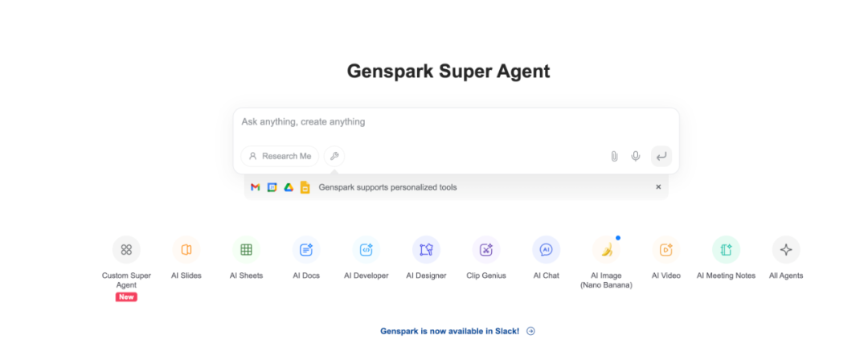Image resolution: width=868 pixels, height=356 pixels.
Task: Click the All Agents label text
Action: point(786,276)
